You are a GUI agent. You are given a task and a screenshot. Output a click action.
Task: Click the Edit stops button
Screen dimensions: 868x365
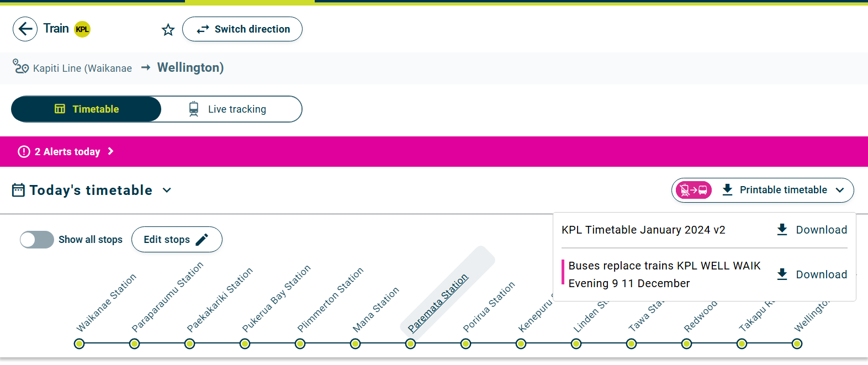176,240
